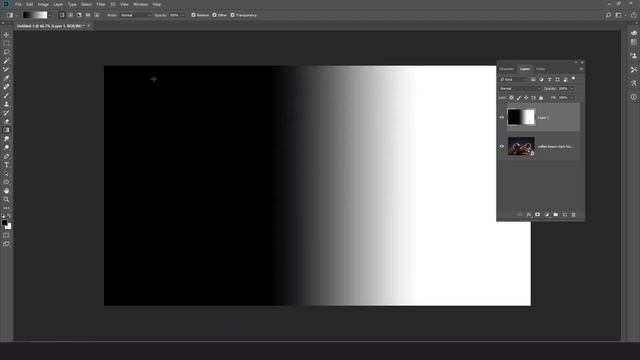This screenshot has height=360, width=640.
Task: Open layer blend mode Normal dropdown
Action: tap(520, 89)
